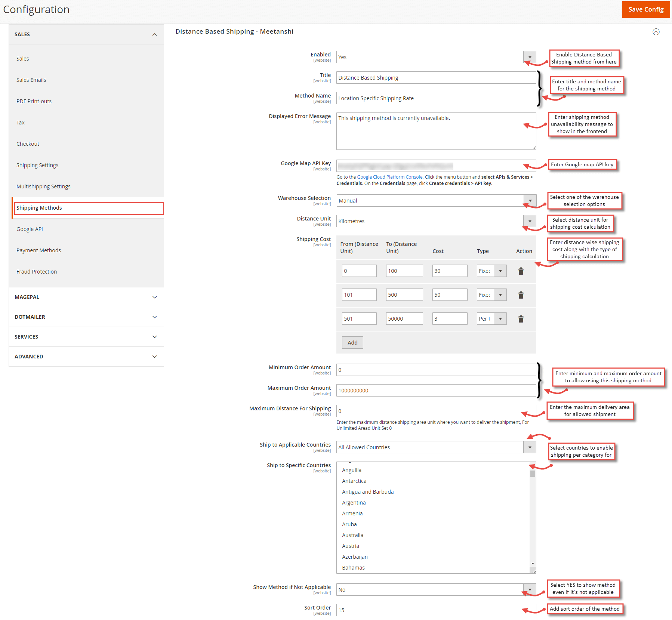Collapse the Distance Based Shipping section
This screenshot has height=620, width=672.
point(656,32)
